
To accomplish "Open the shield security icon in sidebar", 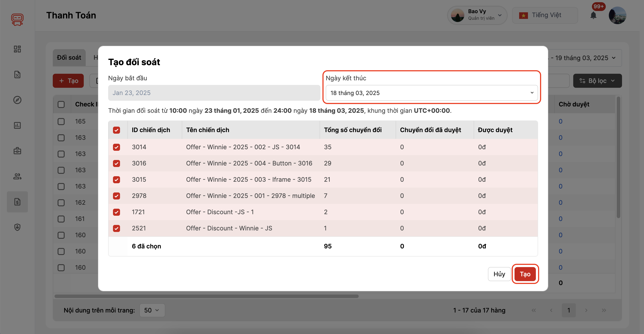I will pos(17,227).
